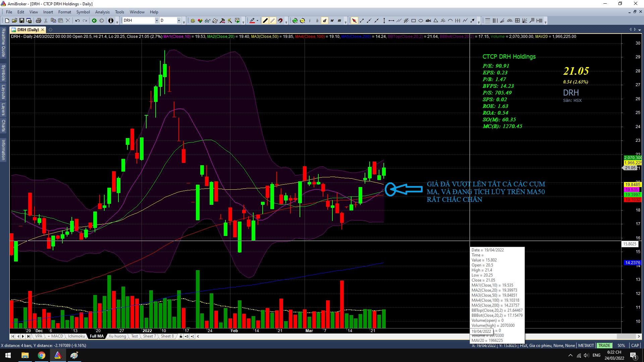Zoom in with the green magnifier icon
Screen dimensions: 644x362
point(295,21)
